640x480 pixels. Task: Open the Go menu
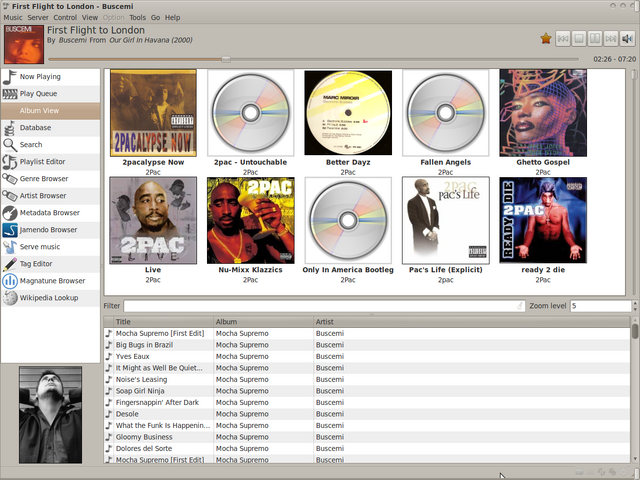156,18
